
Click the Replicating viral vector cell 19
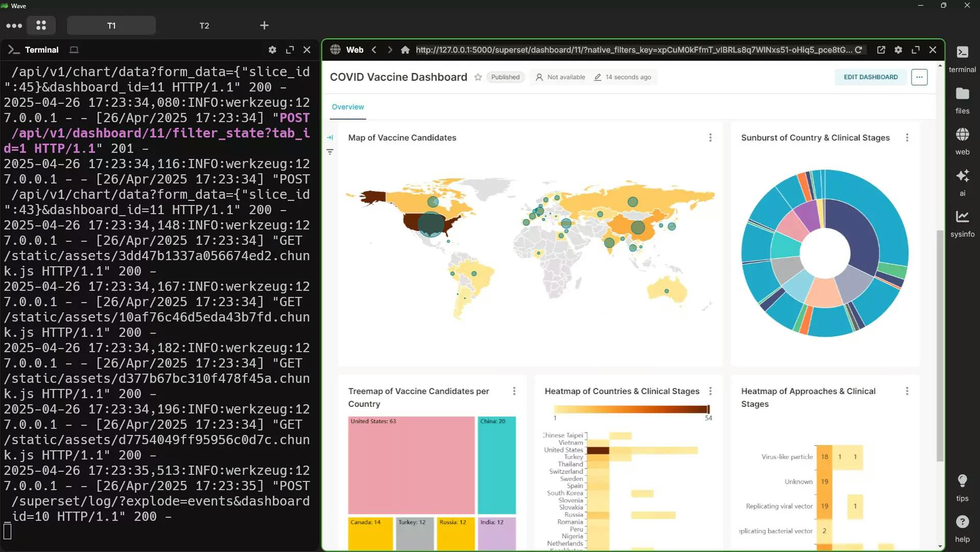[824, 506]
